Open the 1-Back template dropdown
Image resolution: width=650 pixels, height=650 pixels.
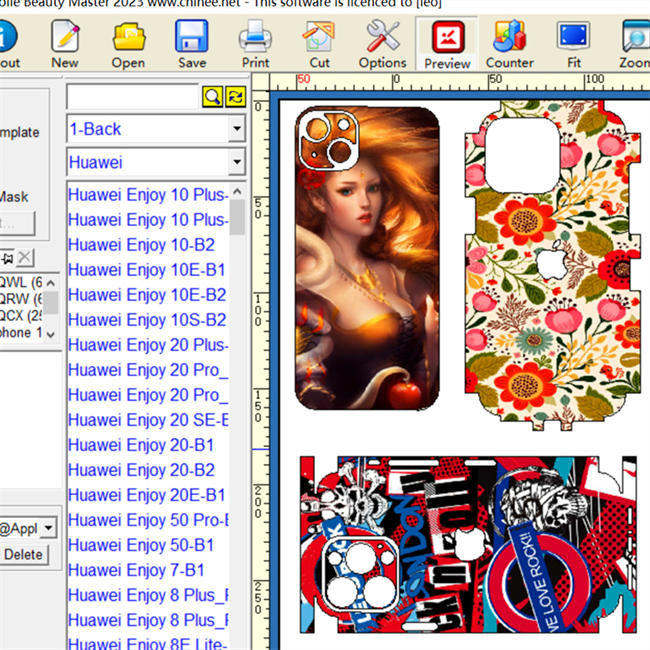click(237, 129)
